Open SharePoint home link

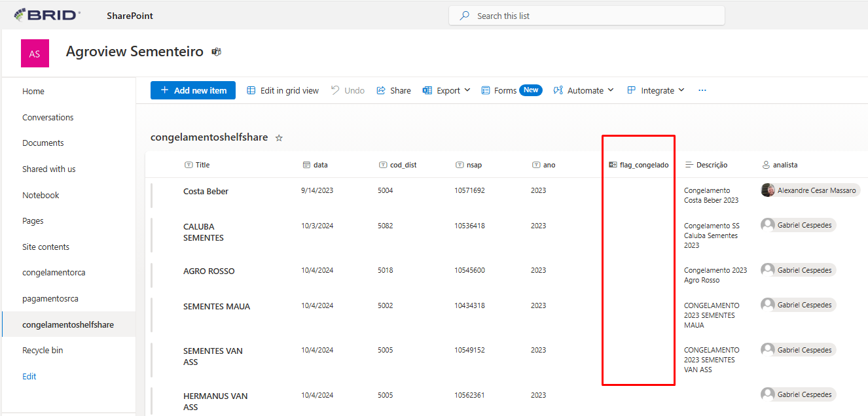(130, 16)
